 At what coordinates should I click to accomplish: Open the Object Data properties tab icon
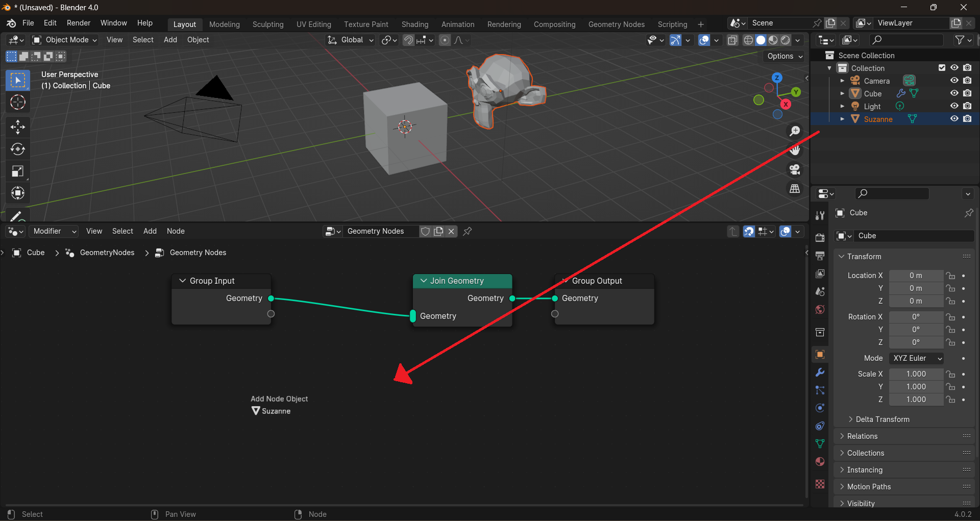pos(820,444)
